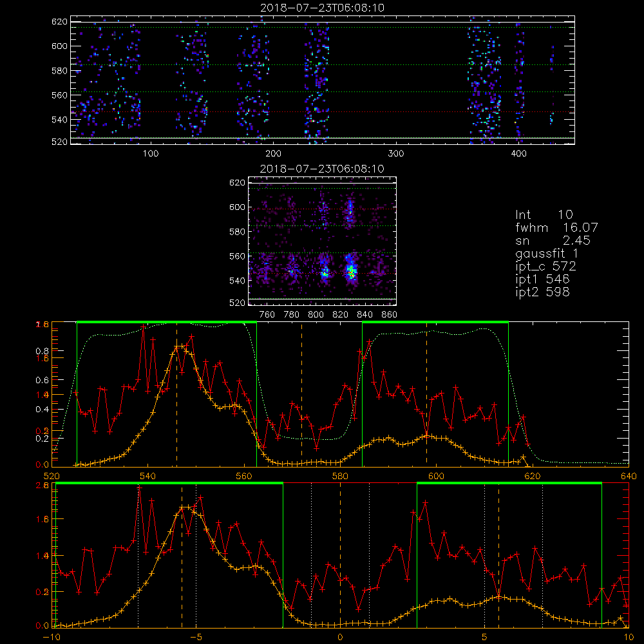This screenshot has width=644, height=644.
Task: Click the 'ipt2 598' readout
Action: [x=542, y=292]
